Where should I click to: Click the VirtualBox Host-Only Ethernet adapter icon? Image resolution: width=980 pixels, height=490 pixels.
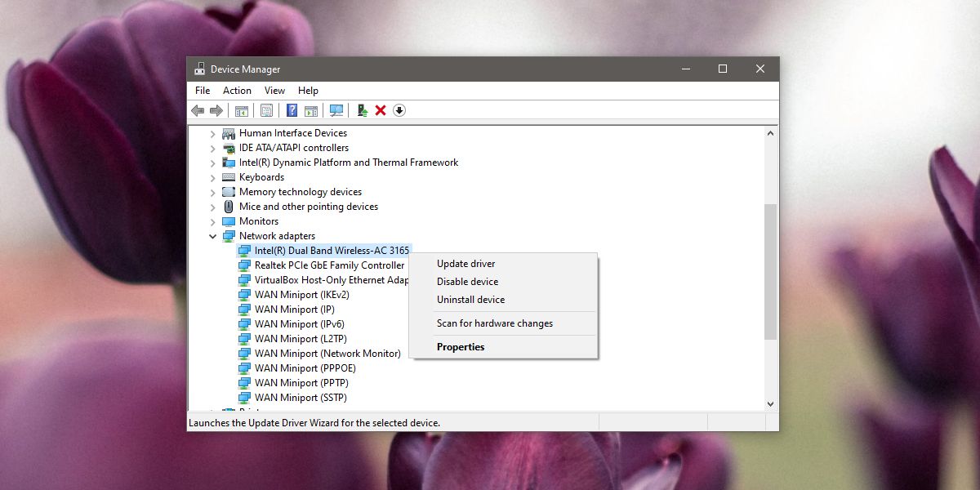[x=244, y=280]
